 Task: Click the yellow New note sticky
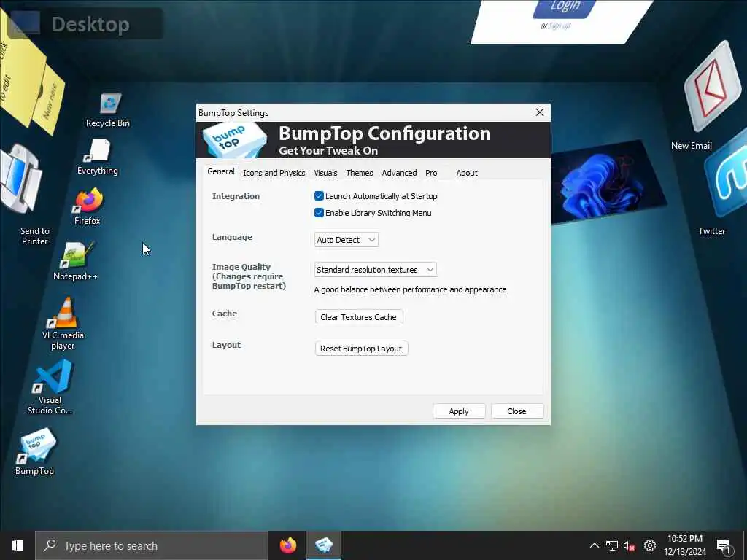coord(49,101)
